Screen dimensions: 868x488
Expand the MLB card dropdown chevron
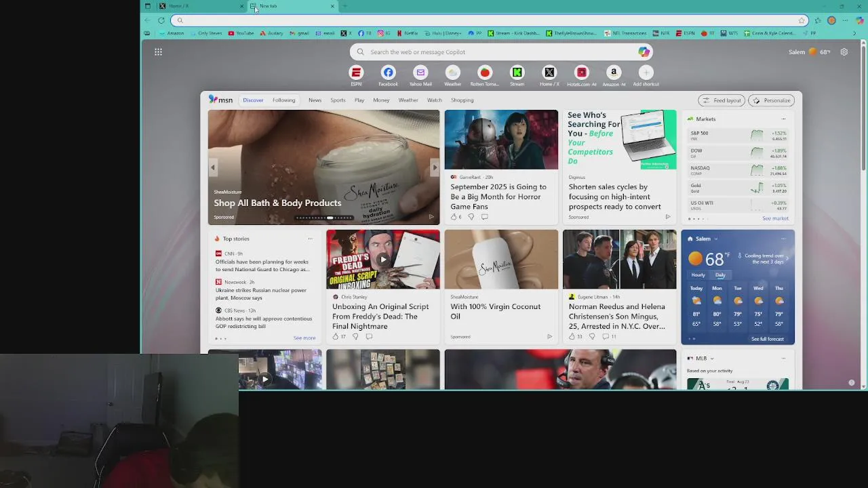click(712, 358)
